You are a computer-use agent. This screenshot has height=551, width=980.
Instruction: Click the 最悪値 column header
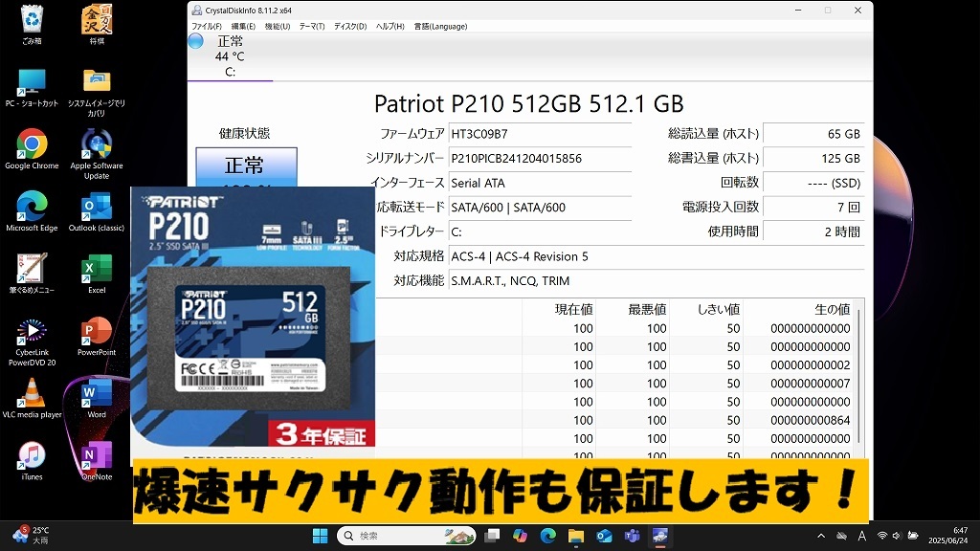[632, 309]
